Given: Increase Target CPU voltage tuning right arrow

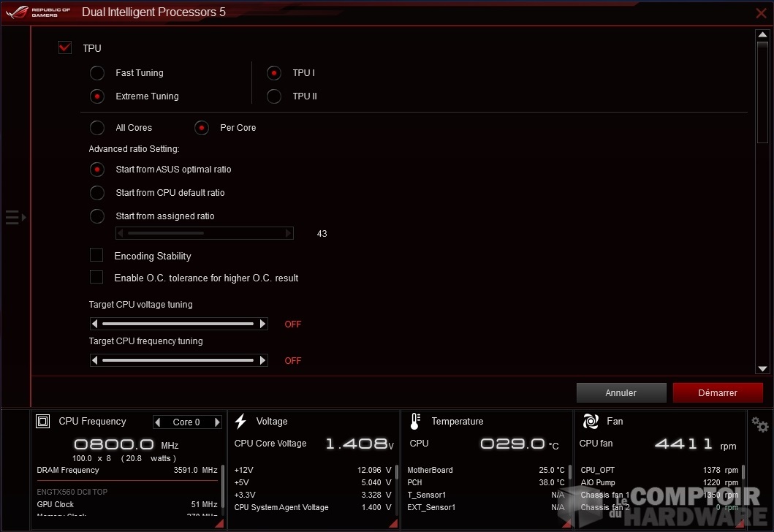Looking at the screenshot, I should click(263, 324).
